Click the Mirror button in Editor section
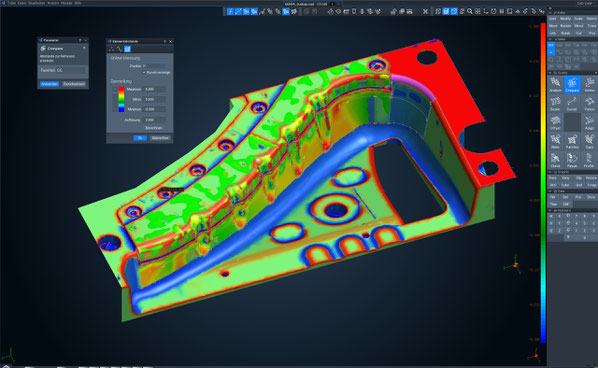Image resolution: width=598 pixels, height=368 pixels. (x=579, y=26)
